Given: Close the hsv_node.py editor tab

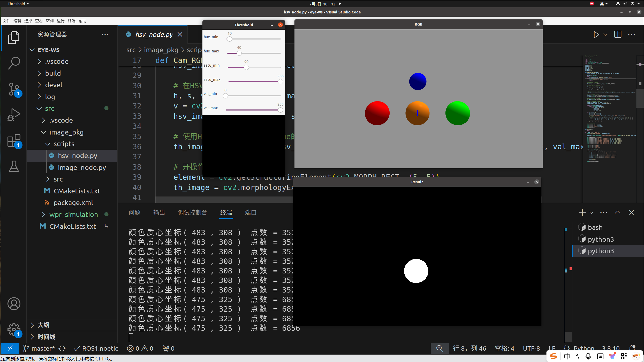Looking at the screenshot, I should 180,35.
